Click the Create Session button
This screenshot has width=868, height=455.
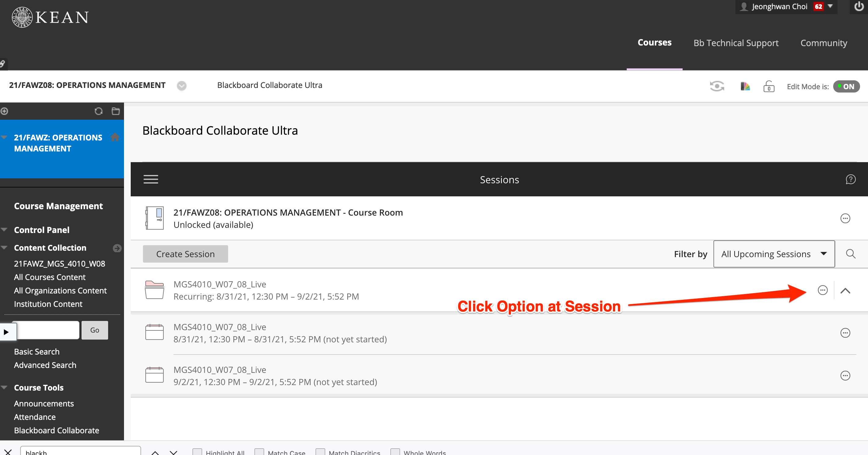185,254
